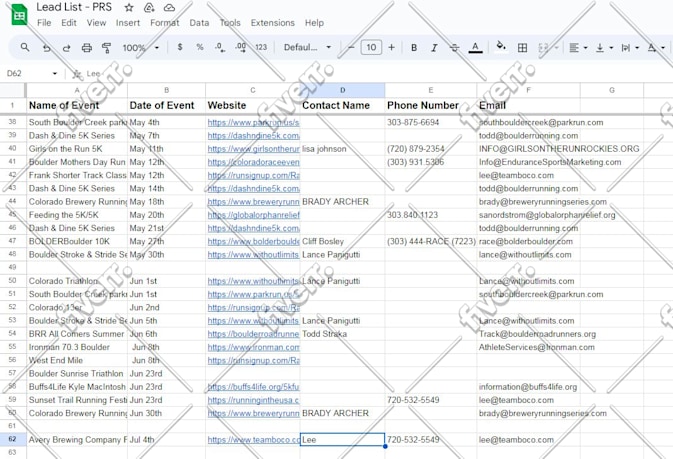Select row 49 header
Viewport: 673px width, 459px height.
pyautogui.click(x=12, y=267)
